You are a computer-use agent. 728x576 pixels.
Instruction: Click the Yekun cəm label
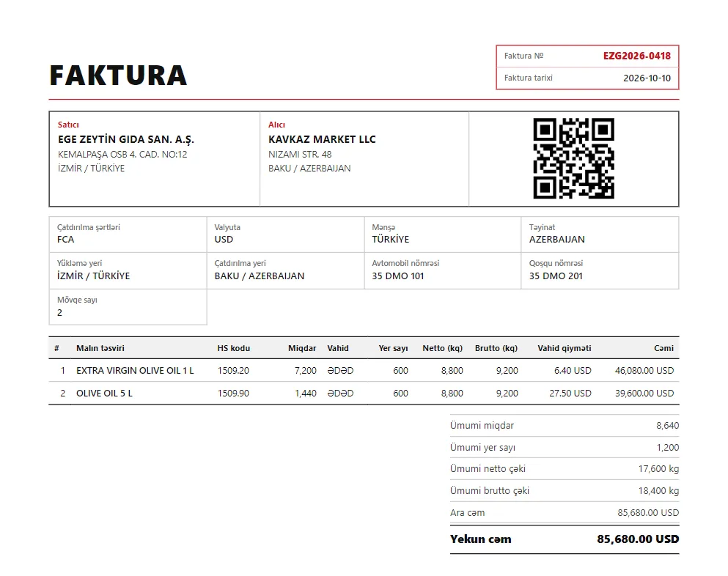(480, 539)
